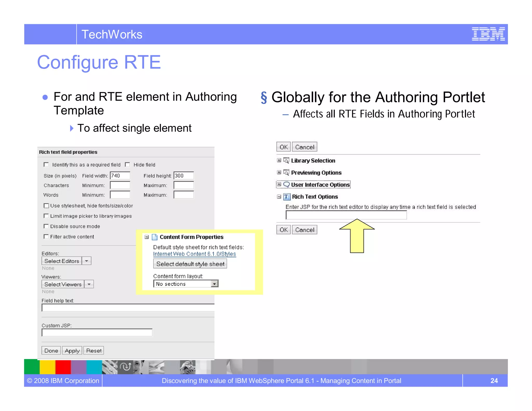
Task: Click the 'Size (in pixels)' label
Action: point(60,176)
